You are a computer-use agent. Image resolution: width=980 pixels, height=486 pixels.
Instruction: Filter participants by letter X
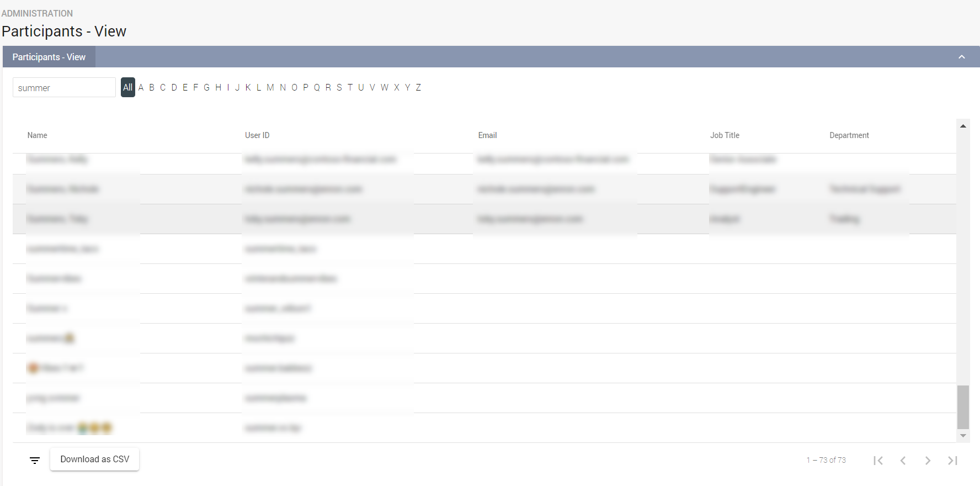396,87
